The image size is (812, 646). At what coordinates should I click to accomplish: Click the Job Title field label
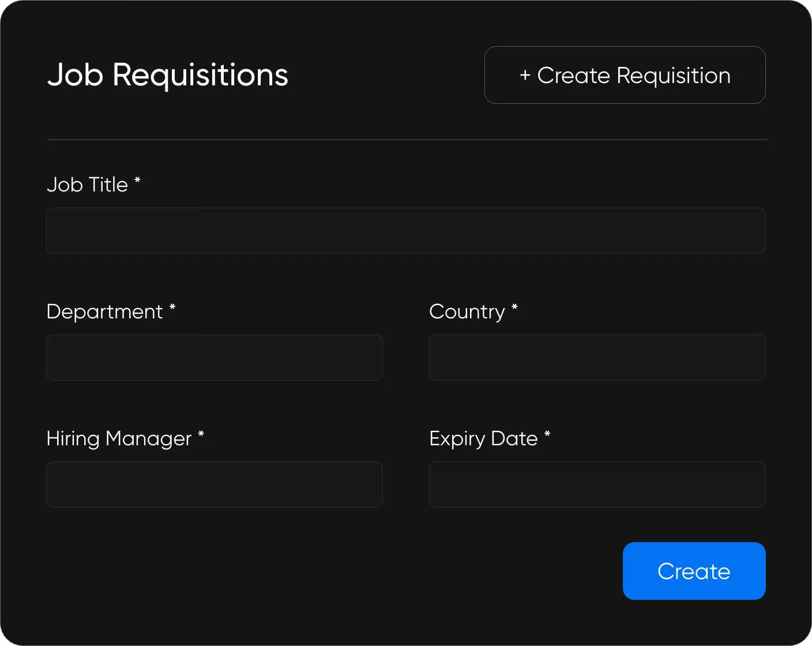click(87, 185)
